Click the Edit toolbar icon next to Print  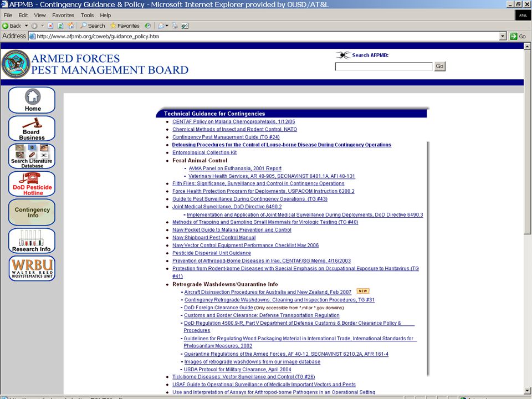tap(185, 26)
